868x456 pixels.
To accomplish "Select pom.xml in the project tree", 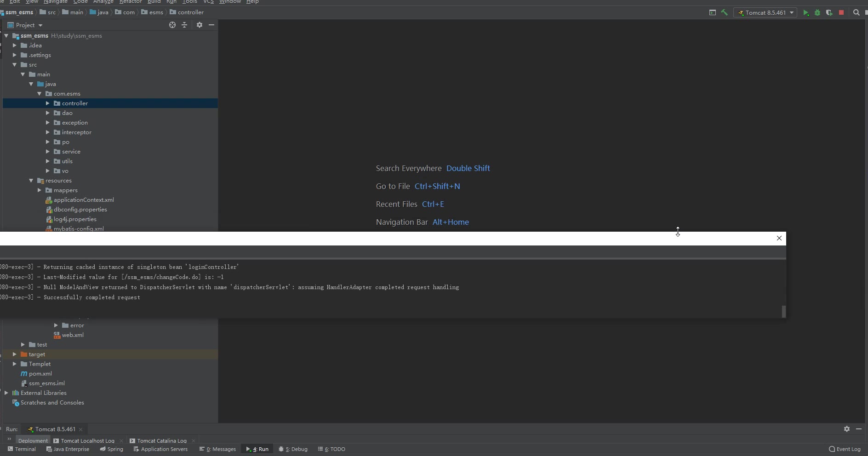I will click(x=40, y=374).
